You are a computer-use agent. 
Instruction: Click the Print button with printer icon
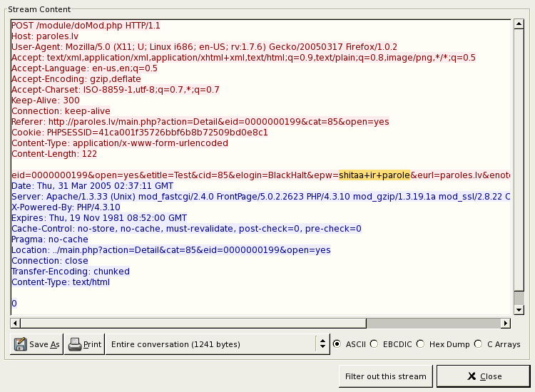tap(84, 344)
